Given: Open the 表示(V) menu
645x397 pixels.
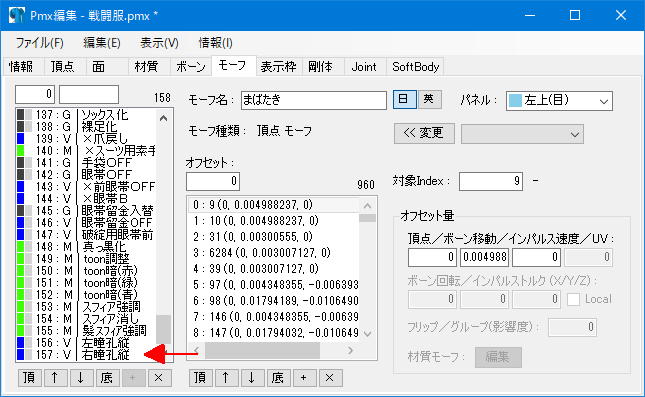Looking at the screenshot, I should coord(159,43).
